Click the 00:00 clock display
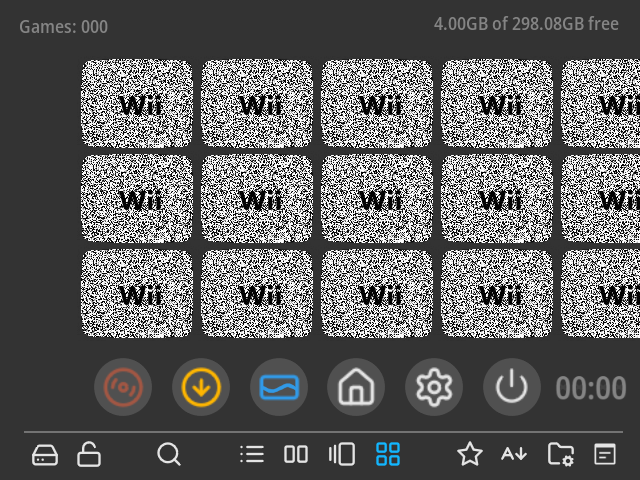Viewport: 640px width, 480px height. 591,388
